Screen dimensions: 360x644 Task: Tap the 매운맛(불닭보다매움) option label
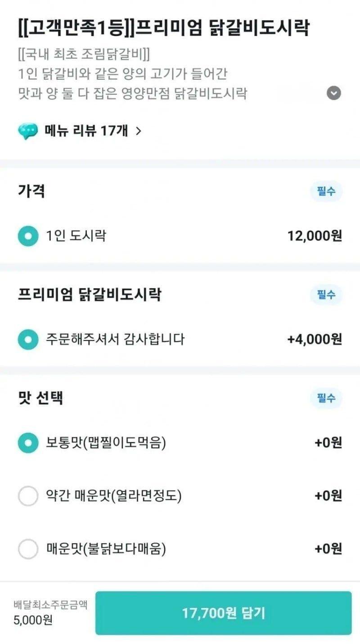pos(106,549)
